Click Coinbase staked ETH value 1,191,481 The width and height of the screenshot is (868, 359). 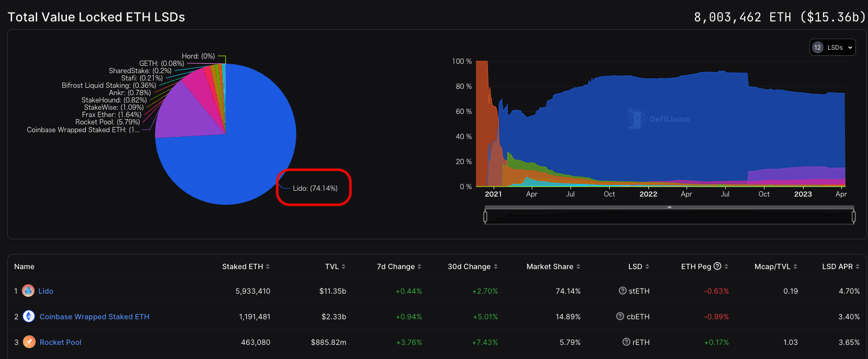[255, 317]
